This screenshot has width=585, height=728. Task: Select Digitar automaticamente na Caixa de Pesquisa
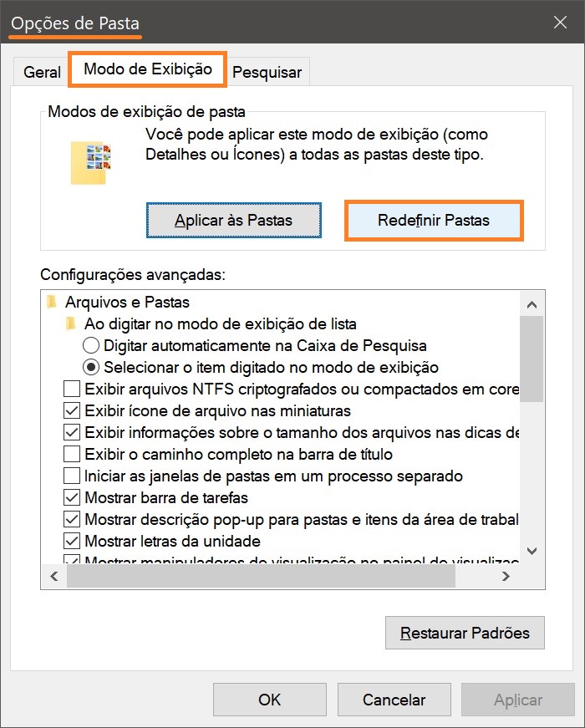click(91, 345)
